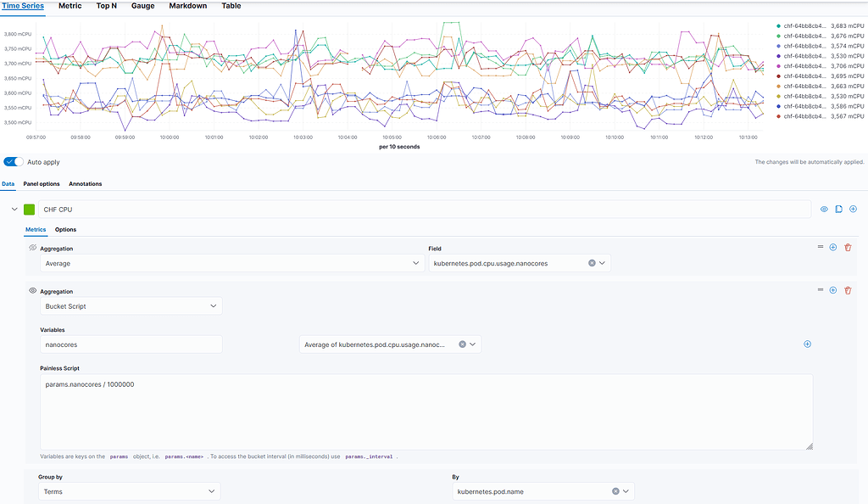
Task: Toggle visibility of Bucket Script metric
Action: 33,290
